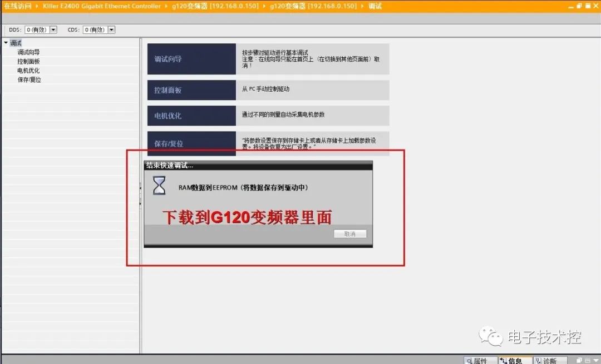Click the RAM数据到EEPROM message text
The width and height of the screenshot is (601, 364).
243,187
